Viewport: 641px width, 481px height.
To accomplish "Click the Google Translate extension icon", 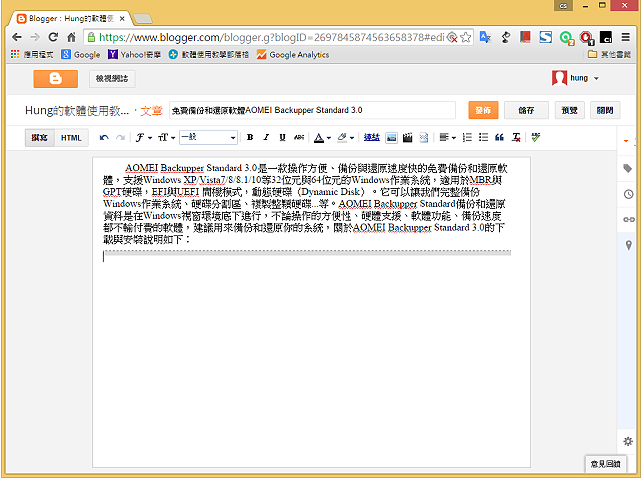I will click(x=485, y=37).
